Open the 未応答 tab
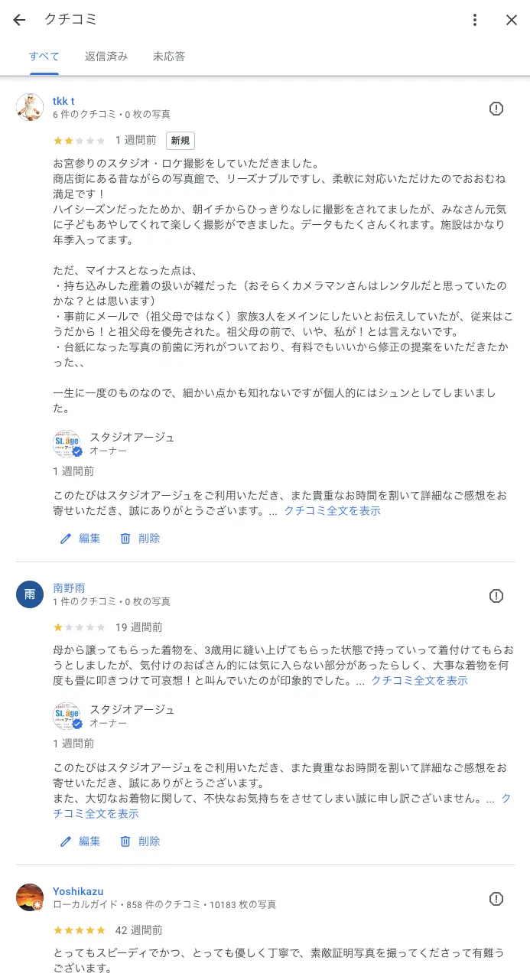The width and height of the screenshot is (530, 980). (x=168, y=56)
